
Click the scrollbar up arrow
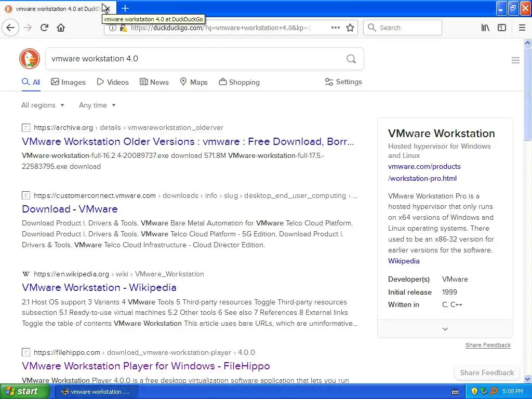tap(527, 43)
